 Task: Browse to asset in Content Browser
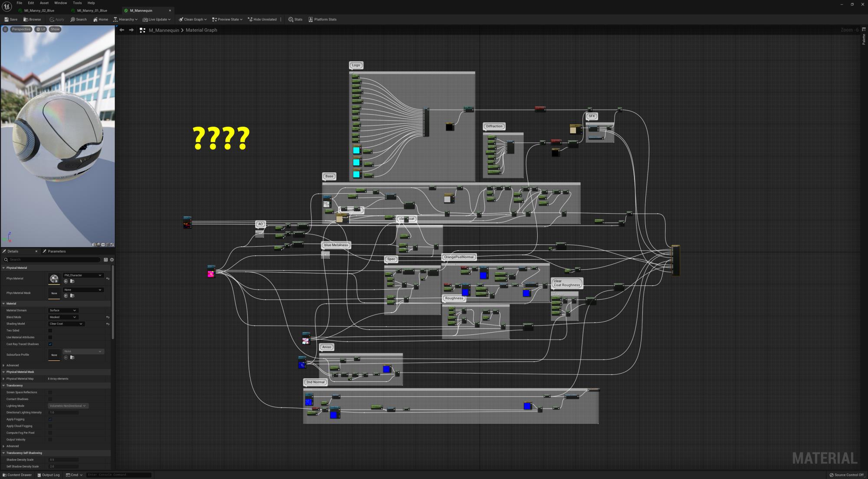pyautogui.click(x=32, y=20)
